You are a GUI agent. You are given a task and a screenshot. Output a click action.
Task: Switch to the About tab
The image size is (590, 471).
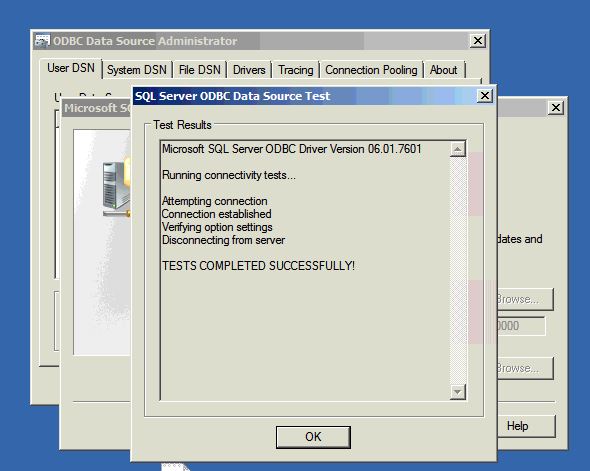click(444, 70)
